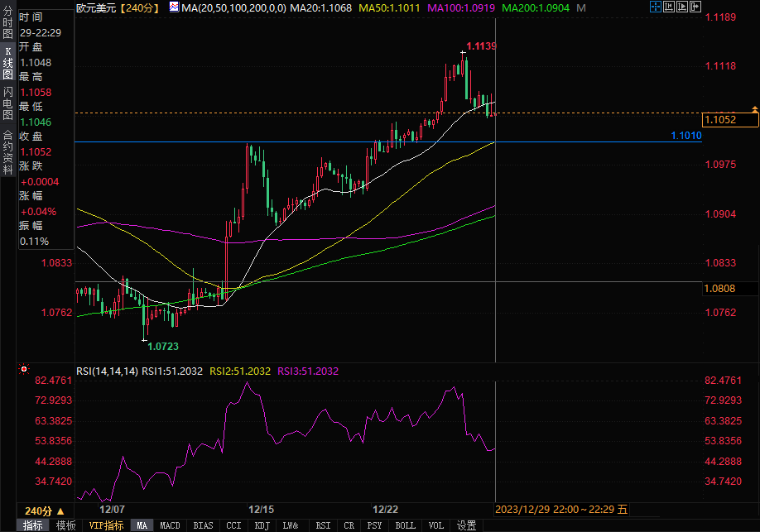Switch indicator to MACD

tap(170, 525)
